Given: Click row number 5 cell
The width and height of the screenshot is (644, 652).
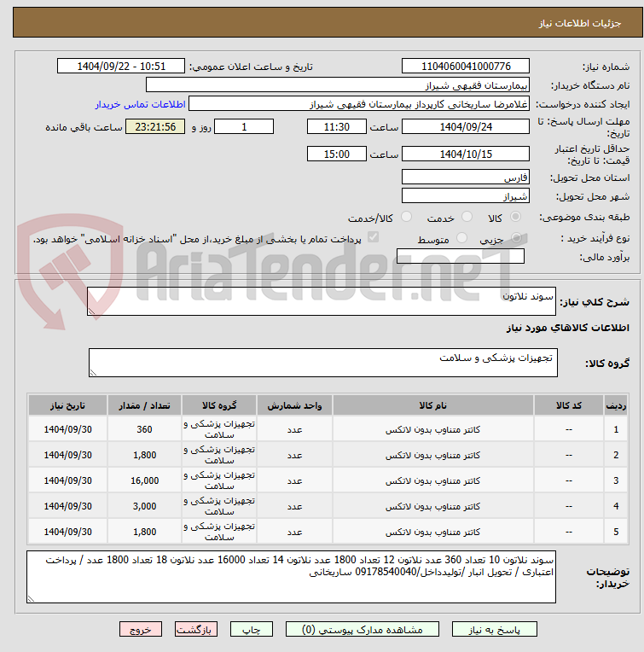Looking at the screenshot, I should tap(616, 532).
